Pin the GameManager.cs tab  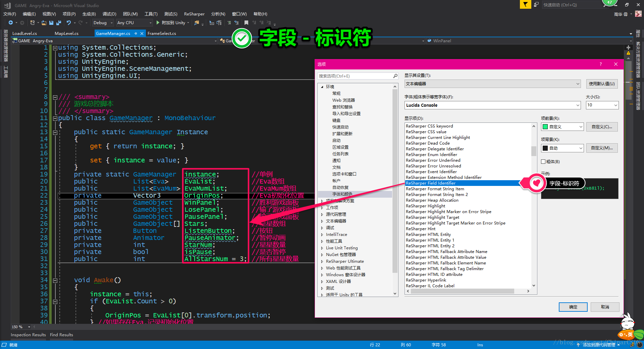(x=136, y=33)
